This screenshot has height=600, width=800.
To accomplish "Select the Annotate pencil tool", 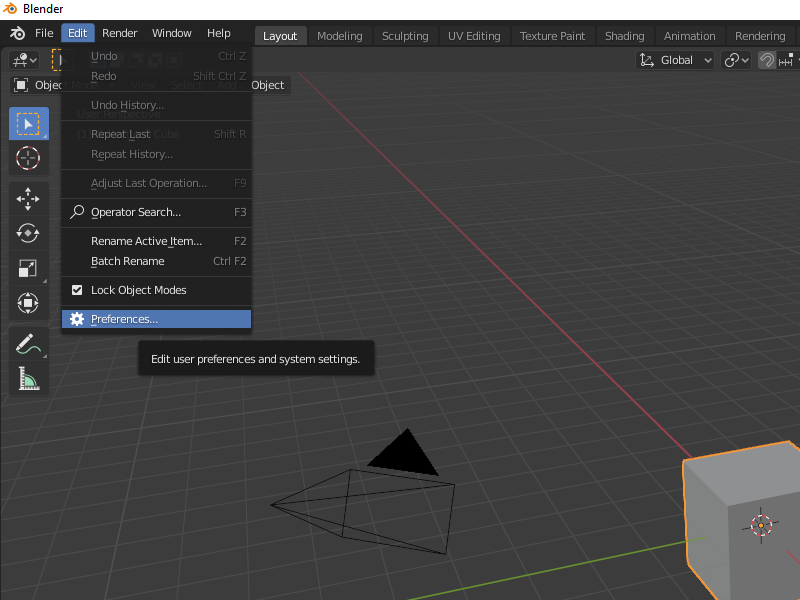I will (29, 343).
